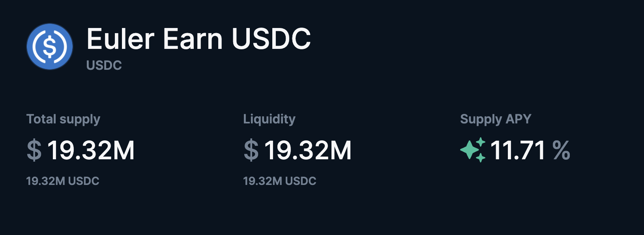644x235 pixels.
Task: Click the sparkle icon to view APY details
Action: pyautogui.click(x=472, y=150)
